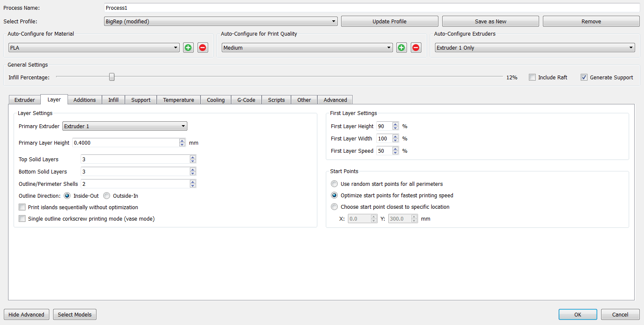Increase Outline/Perimeter Shells using up arrow
This screenshot has height=325, width=644.
click(x=193, y=182)
